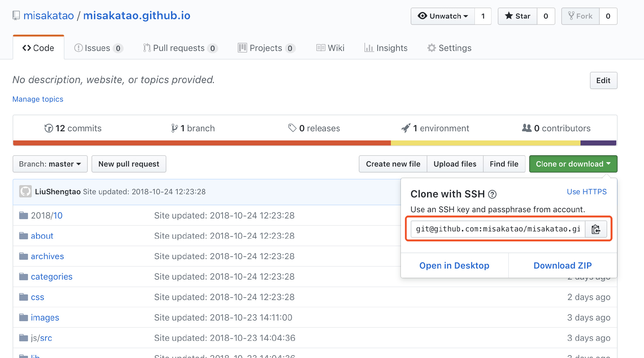Switch cloning to Use HTTPS
Screen dimensions: 644x358
(586, 192)
